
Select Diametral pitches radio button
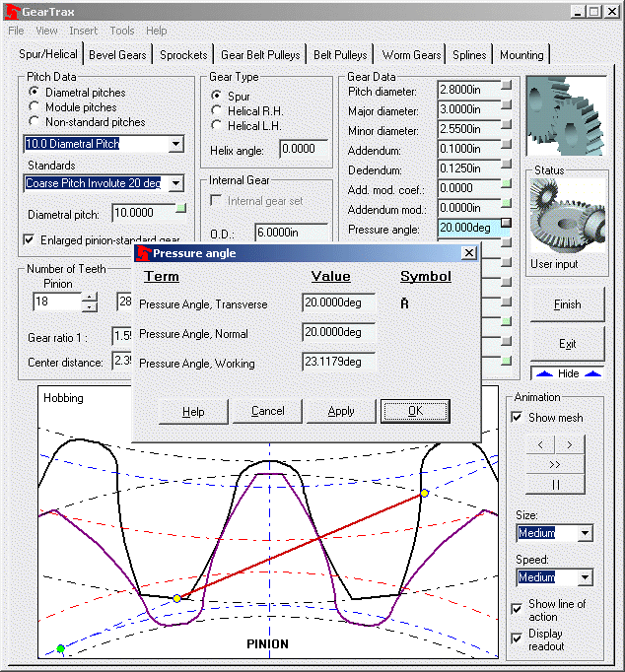34,92
